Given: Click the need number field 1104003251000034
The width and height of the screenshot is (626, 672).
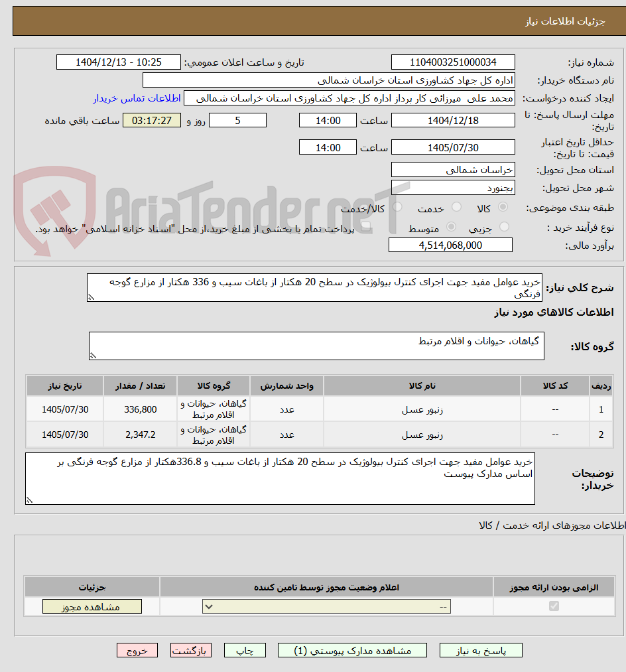Looking at the screenshot, I should click(453, 62).
